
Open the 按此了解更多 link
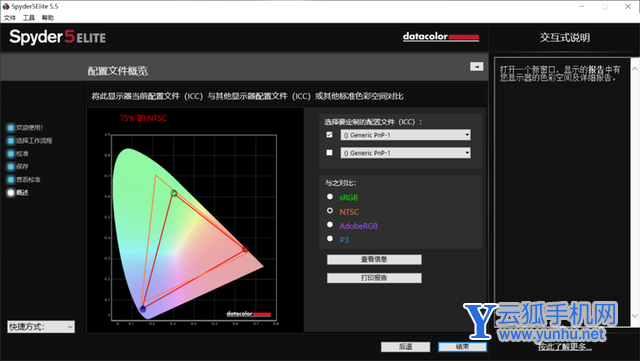pyautogui.click(x=564, y=347)
